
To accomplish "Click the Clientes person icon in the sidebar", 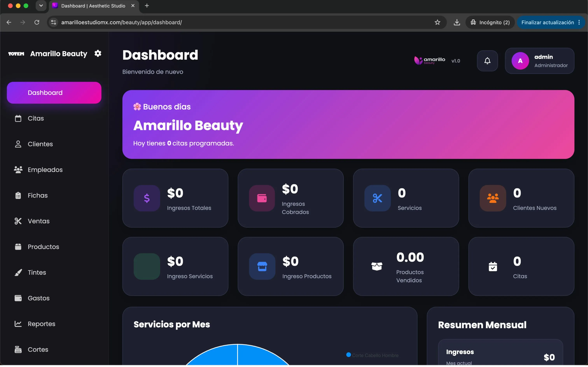I will (18, 144).
